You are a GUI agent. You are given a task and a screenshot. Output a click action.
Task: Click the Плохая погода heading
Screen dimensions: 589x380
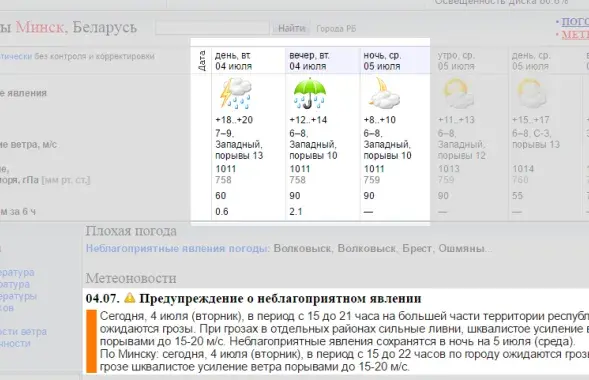tap(131, 231)
